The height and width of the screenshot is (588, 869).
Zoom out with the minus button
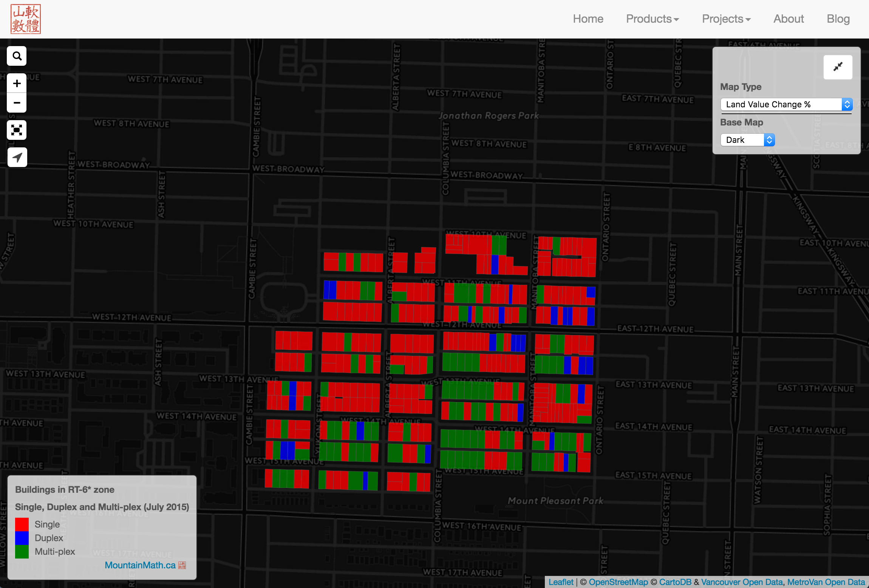[17, 103]
